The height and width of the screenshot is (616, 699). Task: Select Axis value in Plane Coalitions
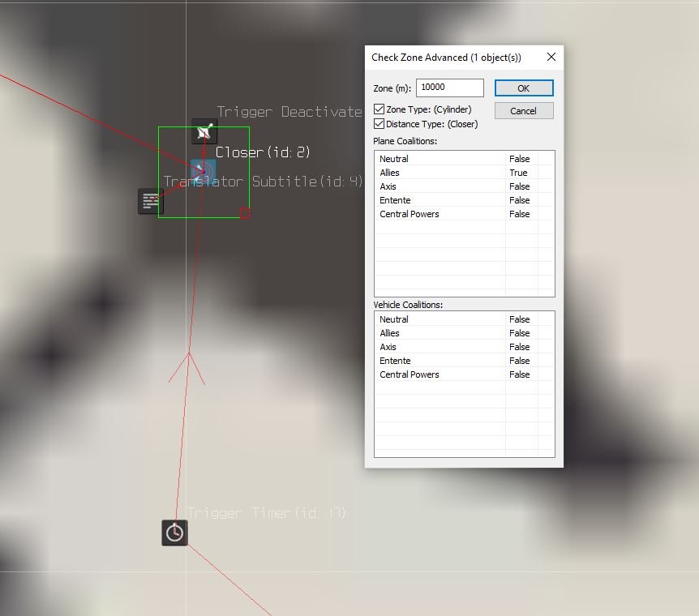(519, 186)
